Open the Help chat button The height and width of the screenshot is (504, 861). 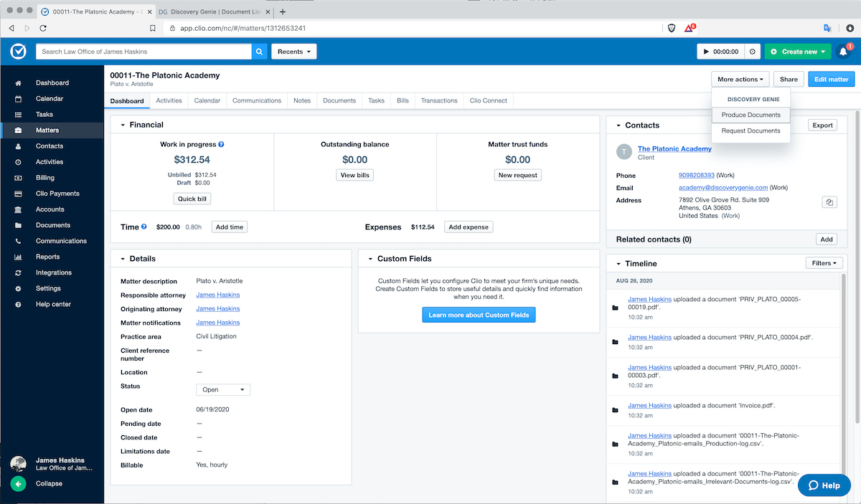point(824,485)
